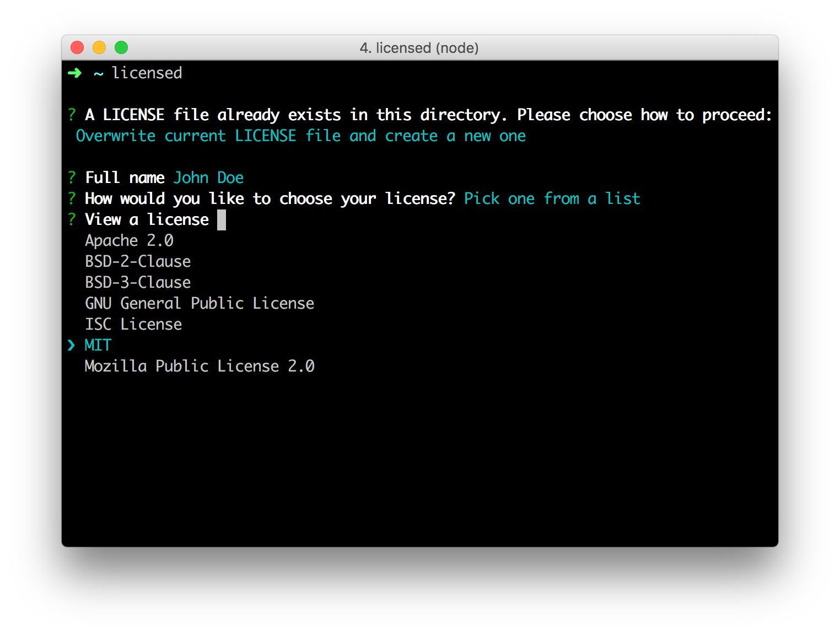Expand the Pick one from a list option
This screenshot has width=840, height=635.
[552, 198]
